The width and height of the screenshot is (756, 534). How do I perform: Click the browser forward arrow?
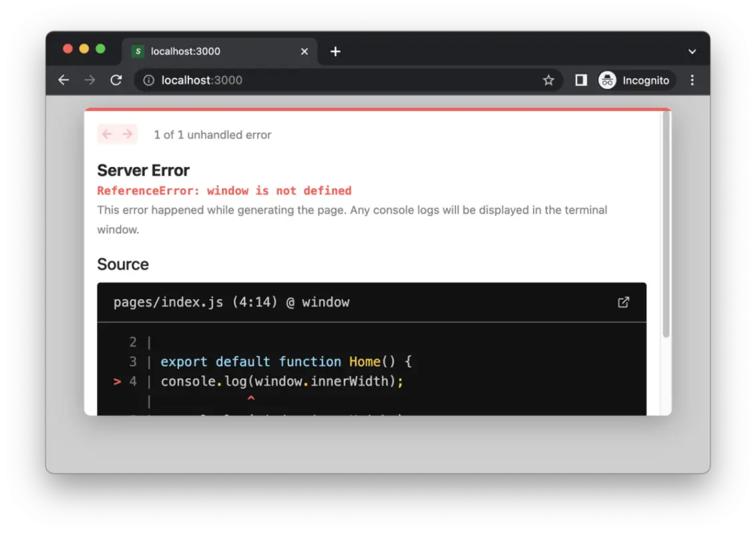[x=89, y=80]
